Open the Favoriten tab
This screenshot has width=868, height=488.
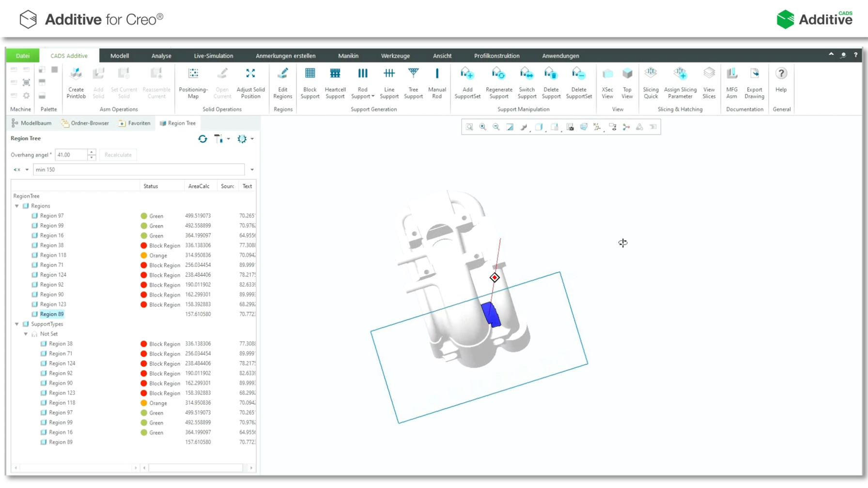135,123
